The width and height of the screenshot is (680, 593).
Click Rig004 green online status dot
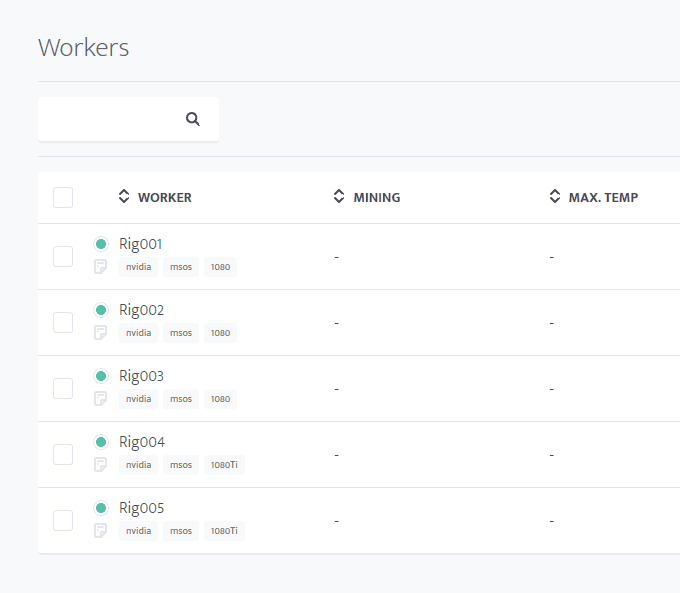[101, 442]
